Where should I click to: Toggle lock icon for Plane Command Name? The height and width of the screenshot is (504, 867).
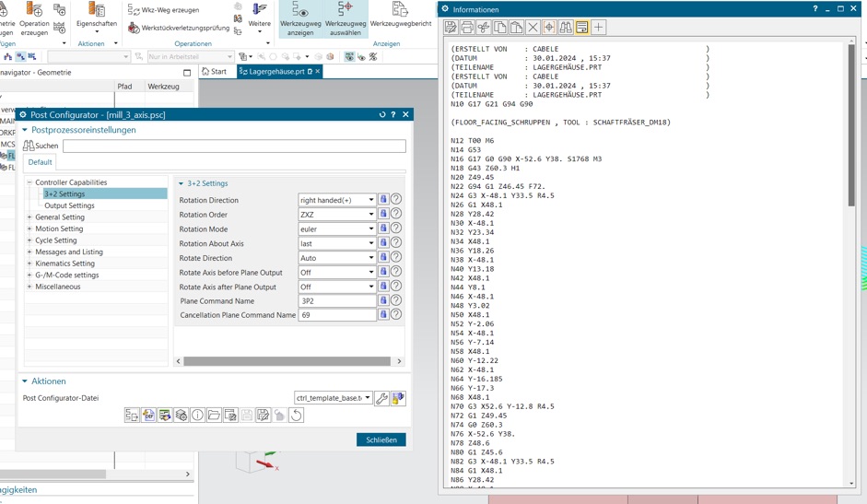point(383,300)
